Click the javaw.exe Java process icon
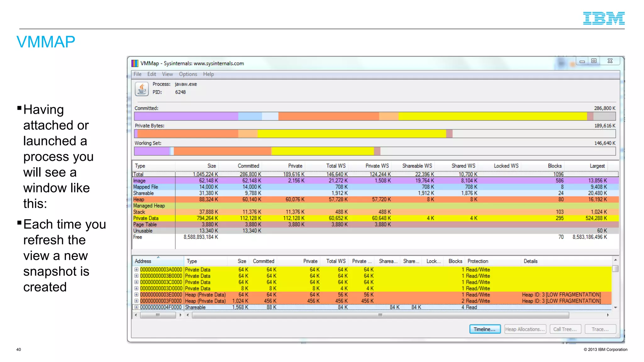 coord(142,89)
